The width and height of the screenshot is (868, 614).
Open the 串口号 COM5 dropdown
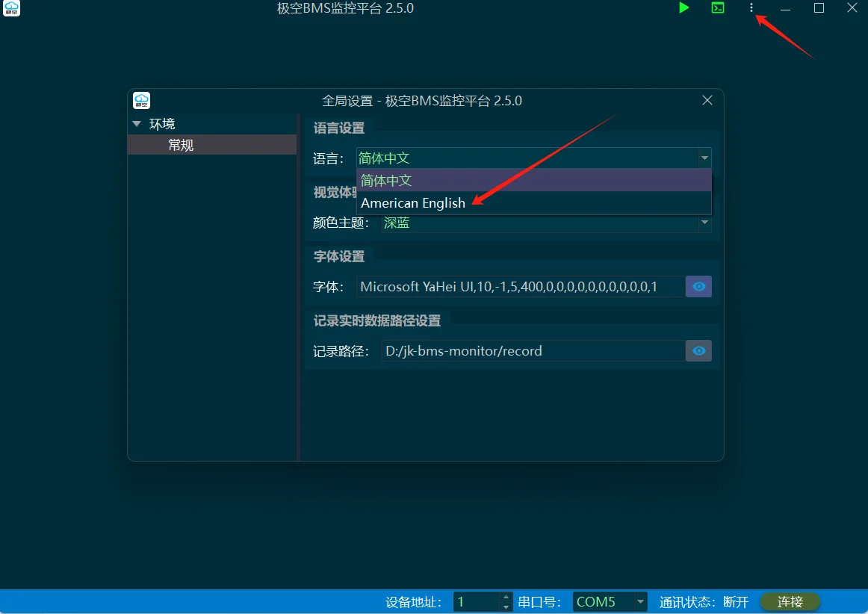tap(609, 602)
